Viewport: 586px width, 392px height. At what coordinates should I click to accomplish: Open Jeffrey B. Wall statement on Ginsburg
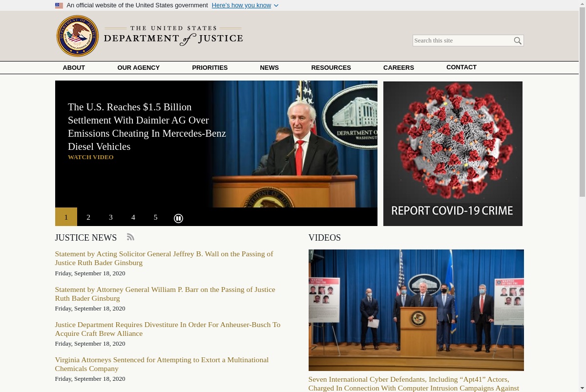(x=164, y=258)
